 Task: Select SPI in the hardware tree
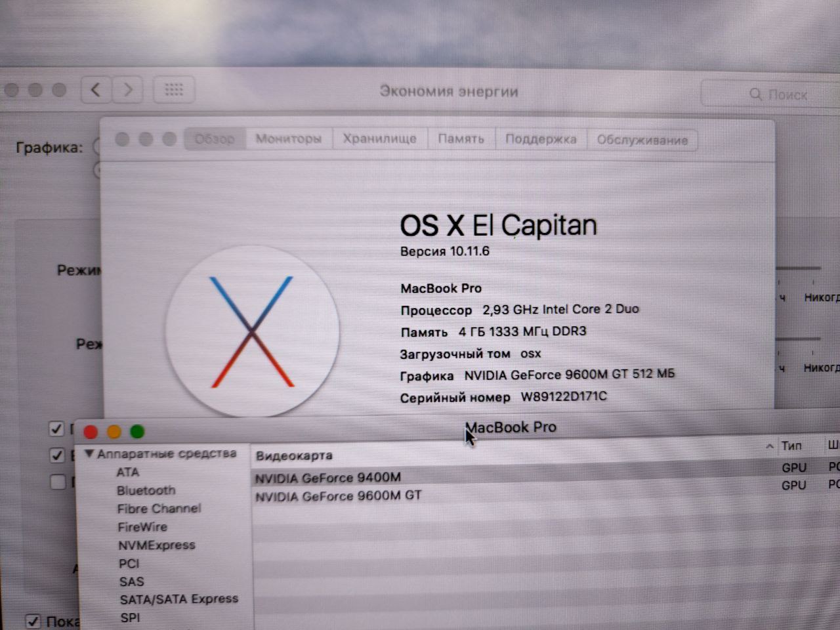point(131,618)
